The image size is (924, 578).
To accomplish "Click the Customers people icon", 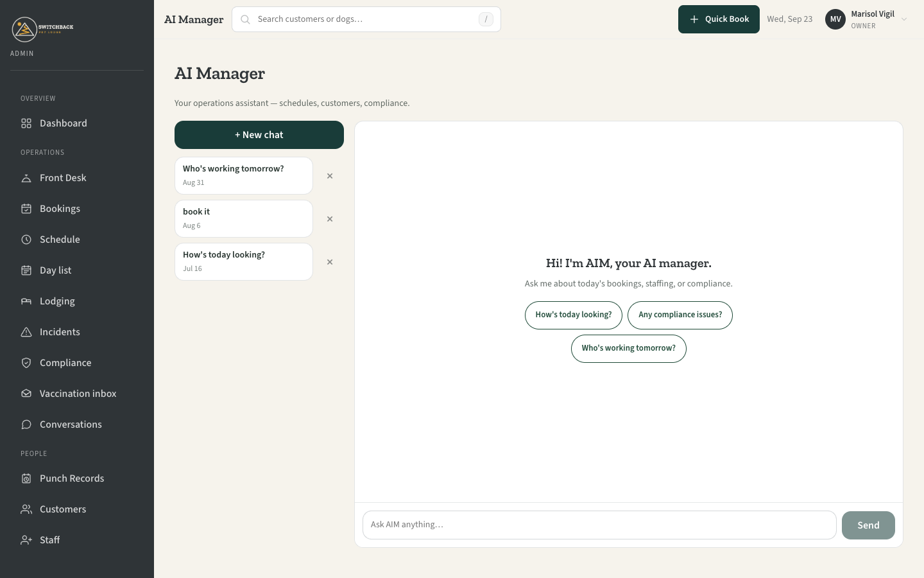I will click(26, 509).
